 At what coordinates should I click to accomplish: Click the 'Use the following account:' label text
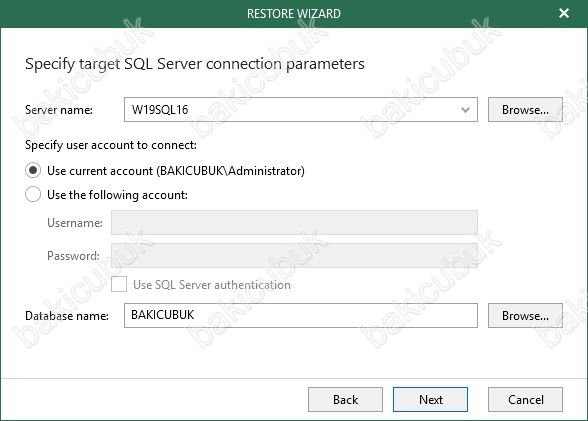pyautogui.click(x=117, y=195)
